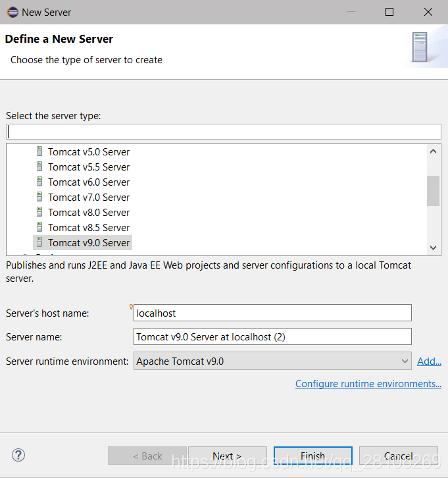448x478 pixels.
Task: Click the Server's host name field
Action: point(272,313)
